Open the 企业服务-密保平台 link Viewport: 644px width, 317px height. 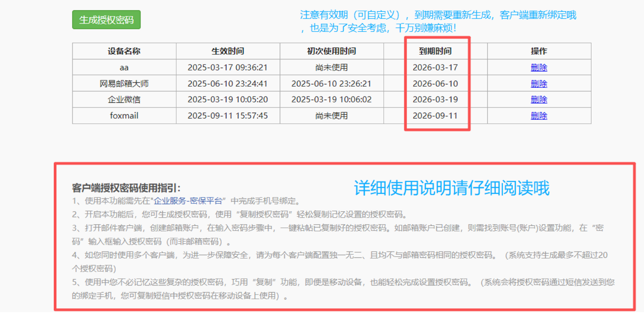click(188, 201)
